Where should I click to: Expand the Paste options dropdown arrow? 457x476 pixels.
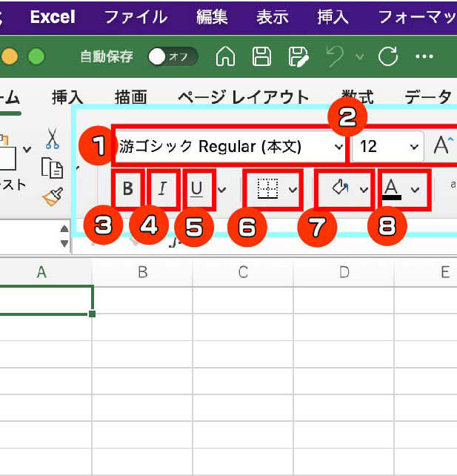[x=27, y=149]
